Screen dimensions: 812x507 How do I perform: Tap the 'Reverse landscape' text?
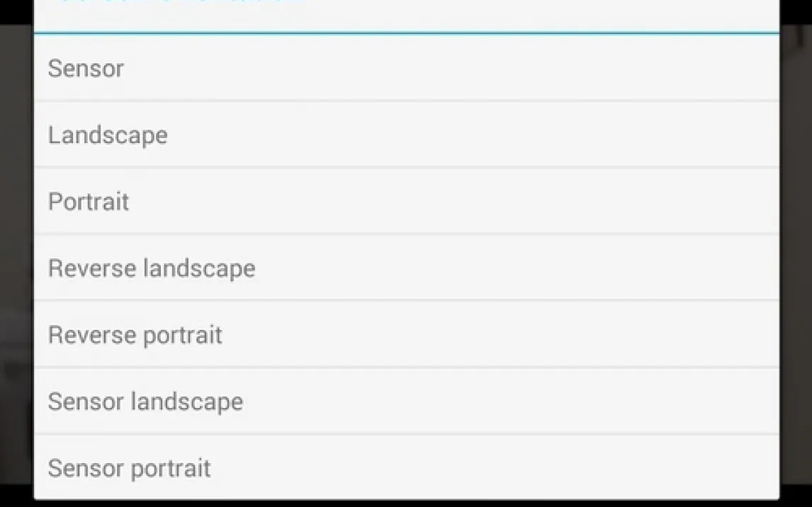coord(152,268)
